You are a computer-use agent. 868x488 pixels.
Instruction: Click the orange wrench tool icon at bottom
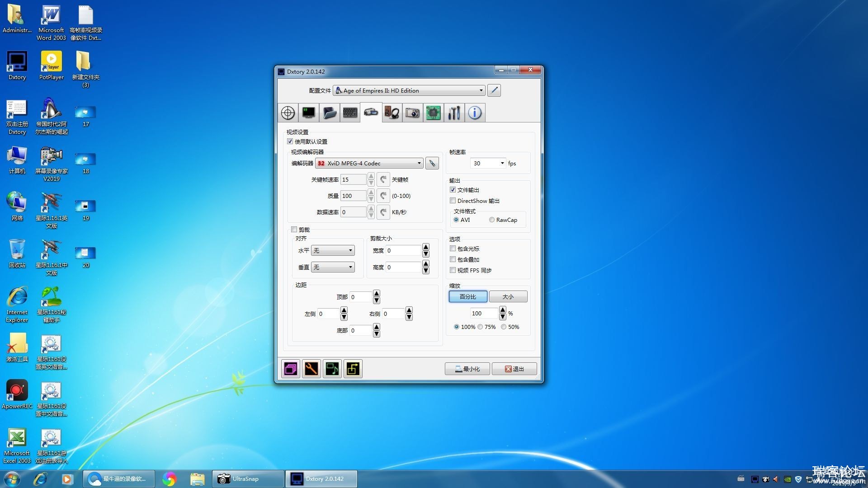coord(311,369)
